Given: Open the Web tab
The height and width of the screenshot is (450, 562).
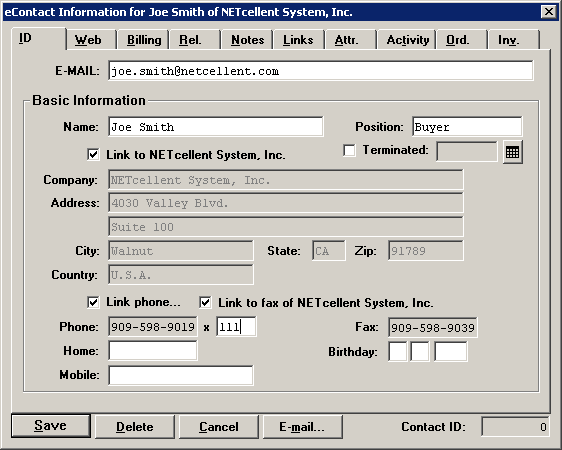Looking at the screenshot, I should point(91,40).
